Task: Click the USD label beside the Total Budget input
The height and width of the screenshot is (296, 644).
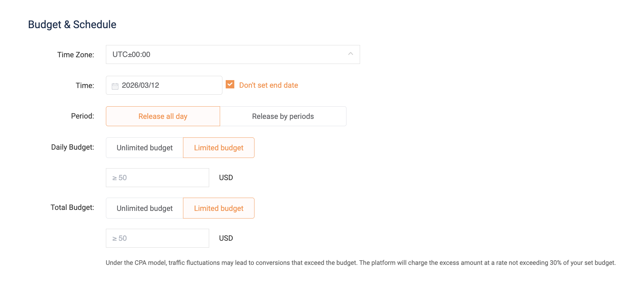Action: pos(226,238)
